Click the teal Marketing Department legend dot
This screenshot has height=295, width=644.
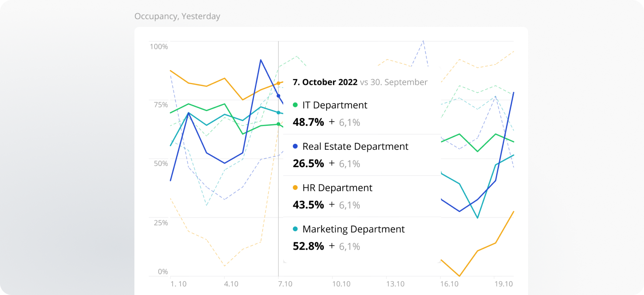pyautogui.click(x=295, y=229)
